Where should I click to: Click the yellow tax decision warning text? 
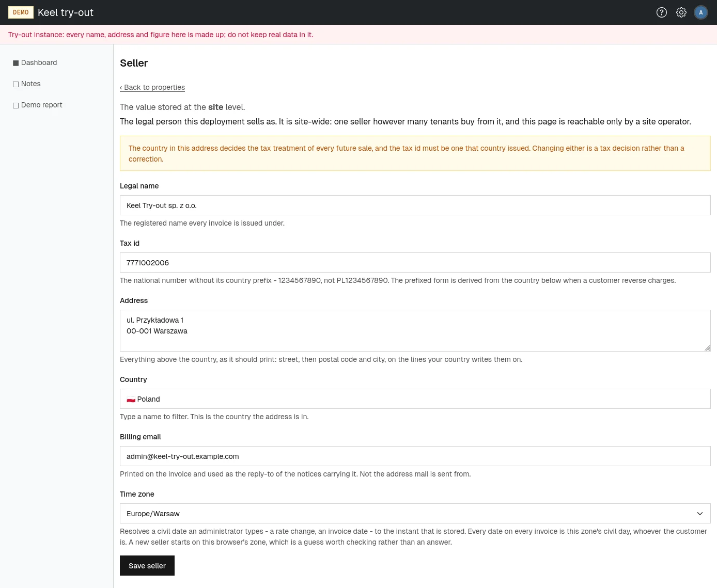click(x=407, y=153)
